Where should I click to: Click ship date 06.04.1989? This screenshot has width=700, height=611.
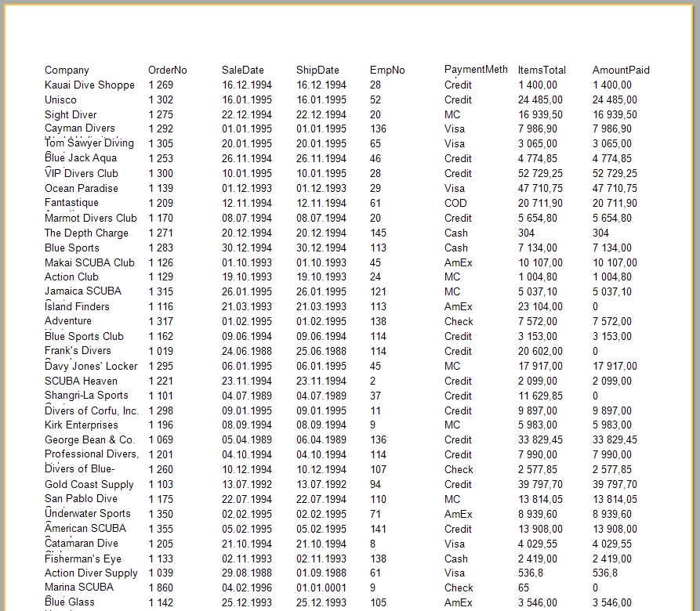(x=321, y=440)
